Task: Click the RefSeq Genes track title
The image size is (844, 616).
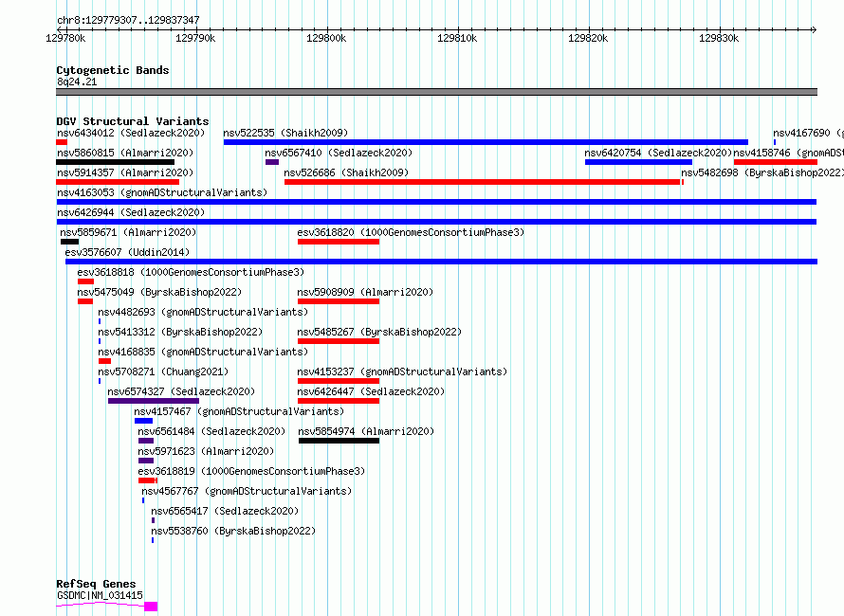Action: (x=96, y=584)
